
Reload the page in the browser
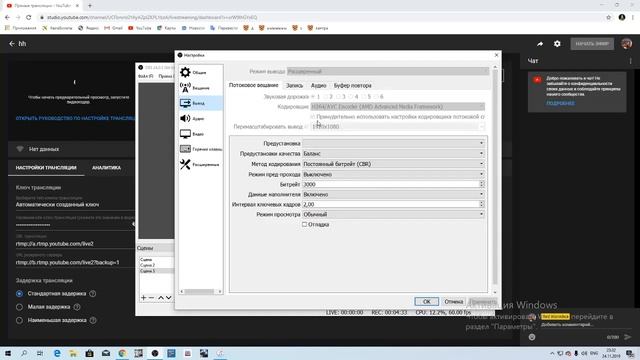[29, 18]
